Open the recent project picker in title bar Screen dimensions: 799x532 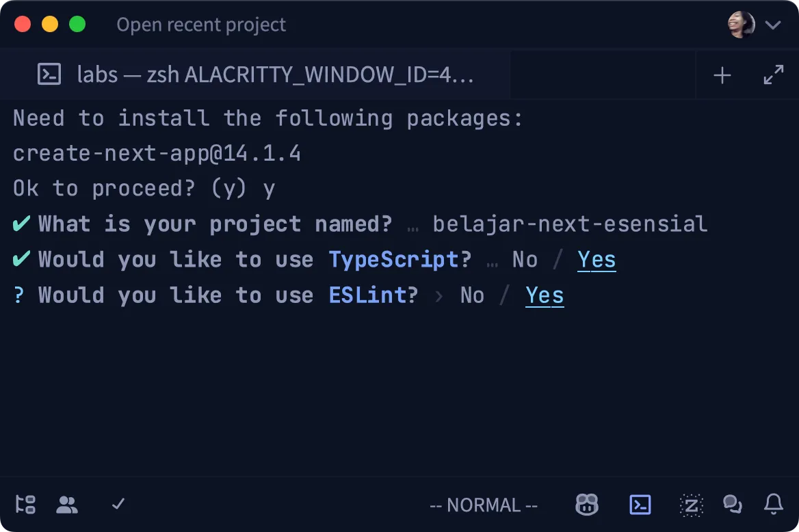[x=201, y=25]
